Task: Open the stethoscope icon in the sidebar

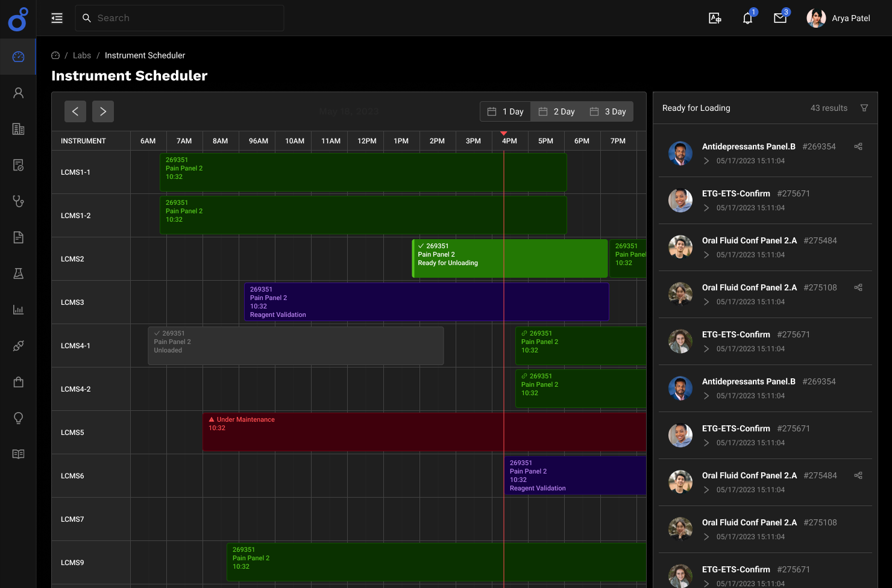Action: pos(18,201)
